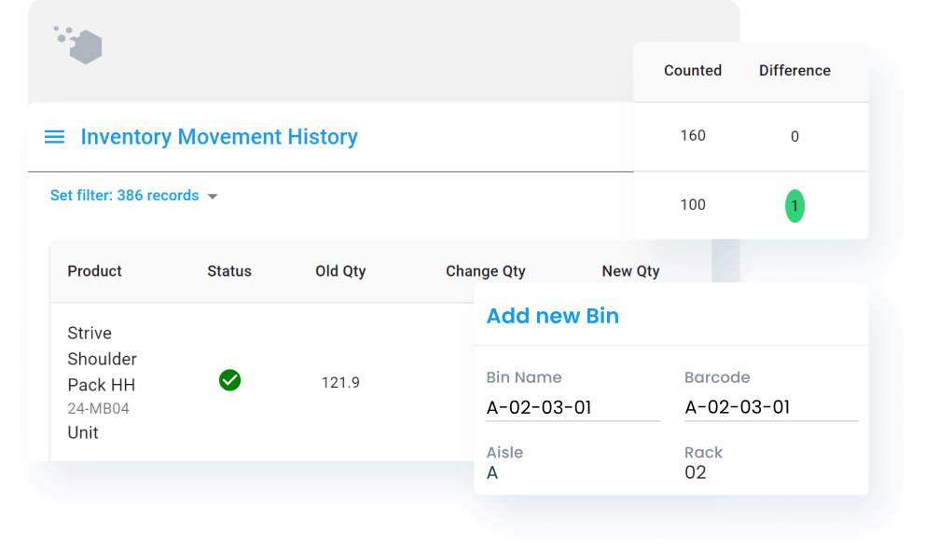Viewport: 925px width, 560px height.
Task: Click the green difference badge showing 1
Action: click(794, 205)
